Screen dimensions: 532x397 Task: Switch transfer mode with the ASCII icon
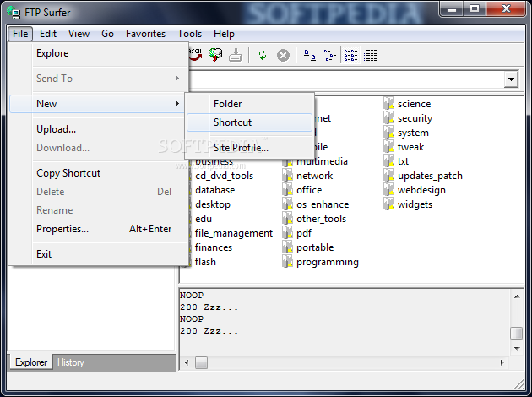point(195,55)
